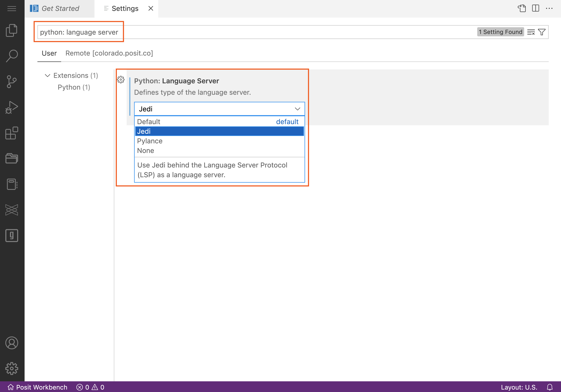Open the crossed-lines icon in the activity bar
Viewport: 561px width, 392px height.
[12, 210]
